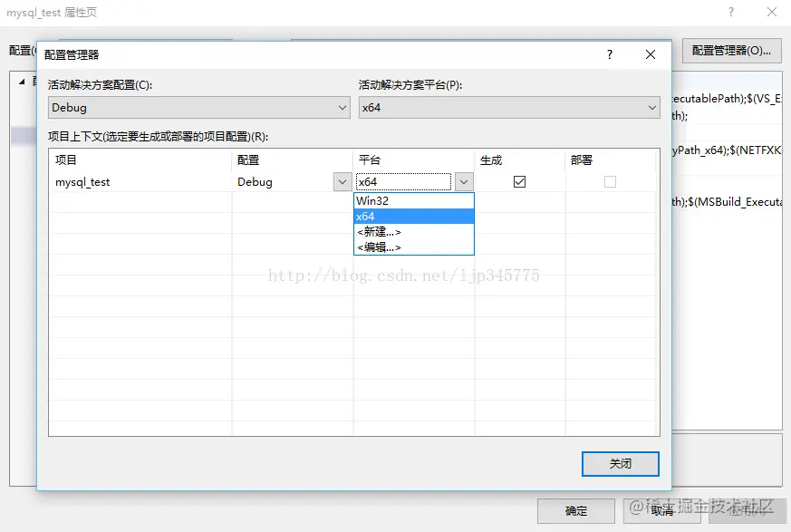This screenshot has height=532, width=791.
Task: Expand the mysql_test Debug configuration arrow
Action: (342, 181)
